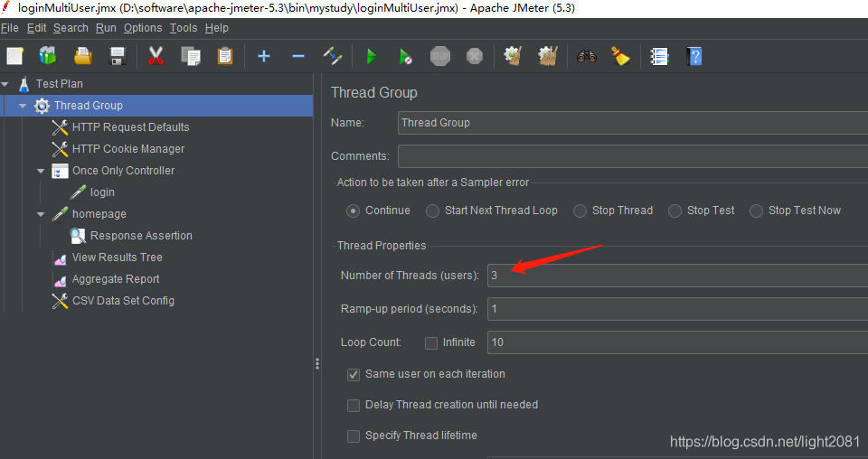Screen dimensions: 868x459
Task: Select the login sampler
Action: [102, 192]
